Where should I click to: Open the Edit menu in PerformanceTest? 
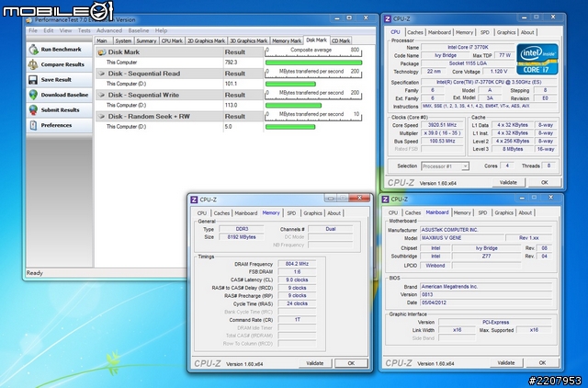tap(49, 30)
